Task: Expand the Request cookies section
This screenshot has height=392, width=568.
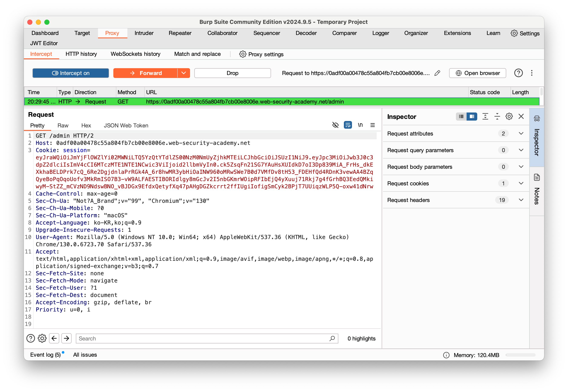Action: coord(521,183)
